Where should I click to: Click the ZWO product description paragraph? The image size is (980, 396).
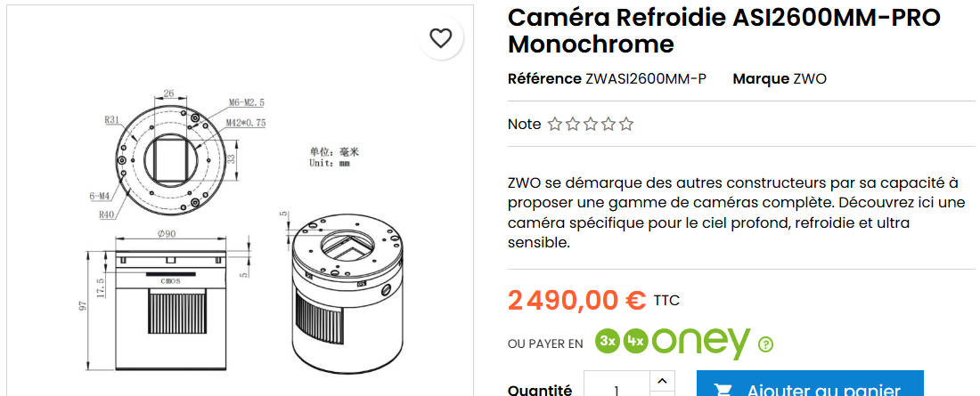point(736,213)
